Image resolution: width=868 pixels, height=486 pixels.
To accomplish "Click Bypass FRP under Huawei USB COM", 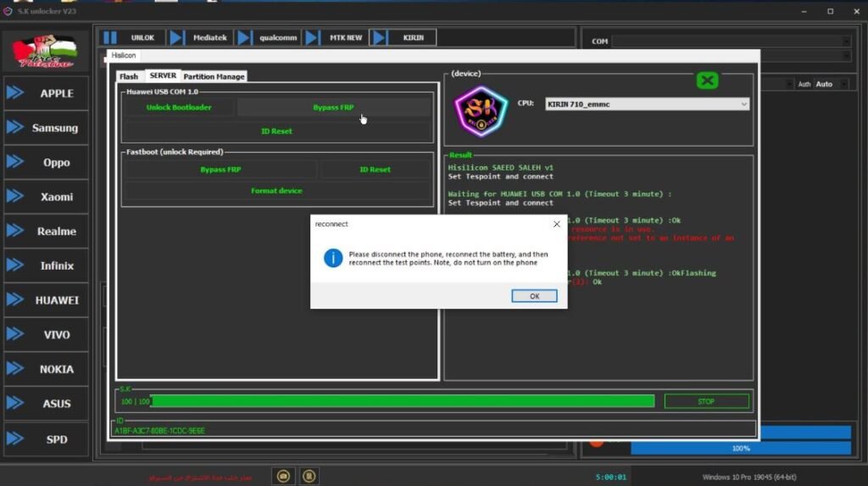I will (333, 108).
